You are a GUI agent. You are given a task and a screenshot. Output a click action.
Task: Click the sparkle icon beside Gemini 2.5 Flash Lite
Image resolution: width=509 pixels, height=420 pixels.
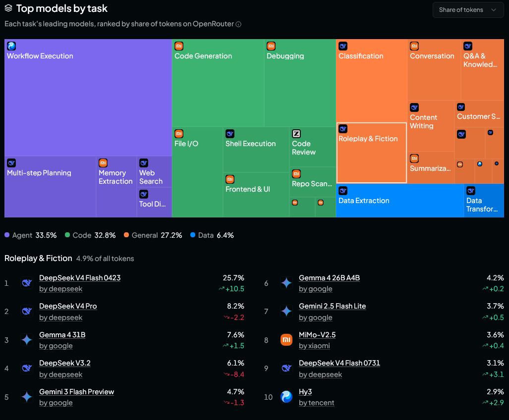pos(286,312)
